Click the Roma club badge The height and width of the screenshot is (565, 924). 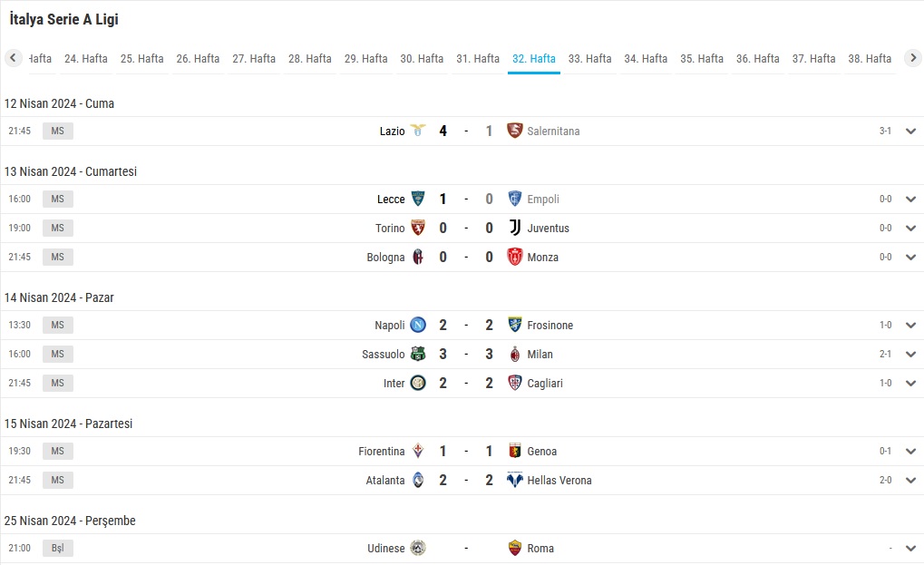(515, 548)
